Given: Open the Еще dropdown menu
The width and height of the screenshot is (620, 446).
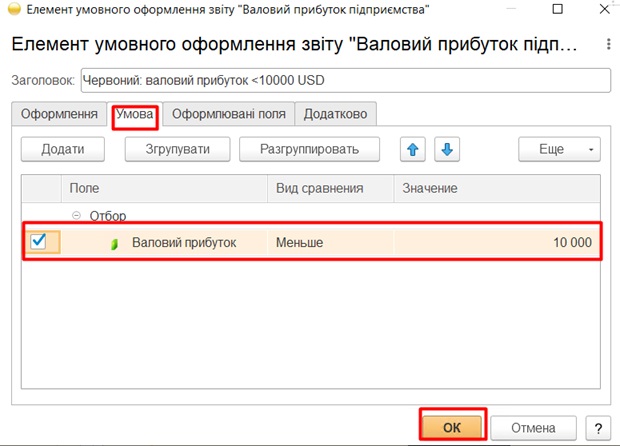Looking at the screenshot, I should click(x=558, y=149).
